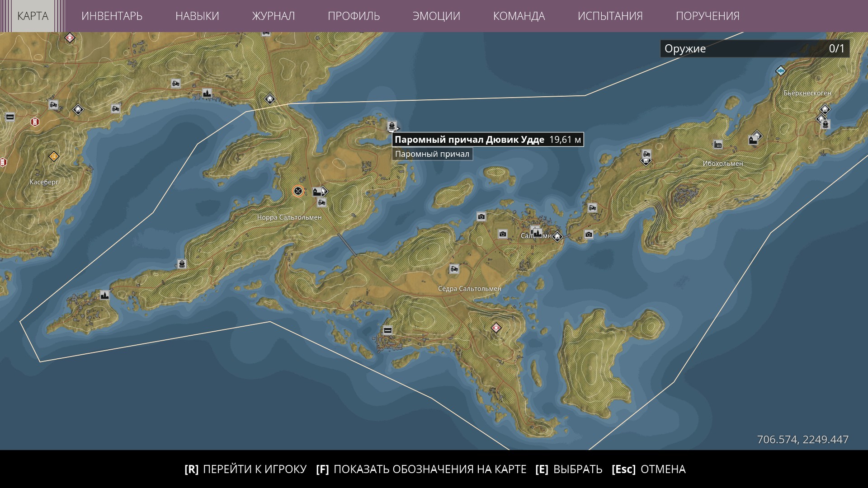Select the ferry icon on the southwest peninsula
The height and width of the screenshot is (488, 868).
tap(182, 263)
